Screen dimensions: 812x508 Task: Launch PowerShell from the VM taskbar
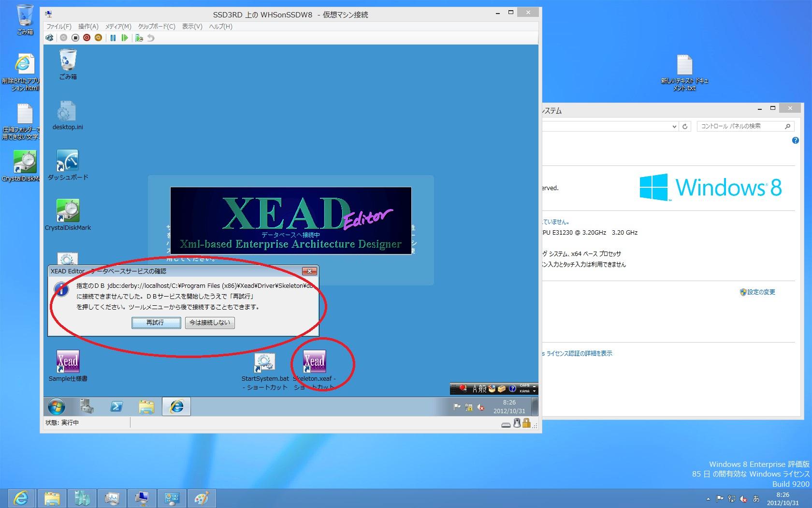click(x=116, y=407)
